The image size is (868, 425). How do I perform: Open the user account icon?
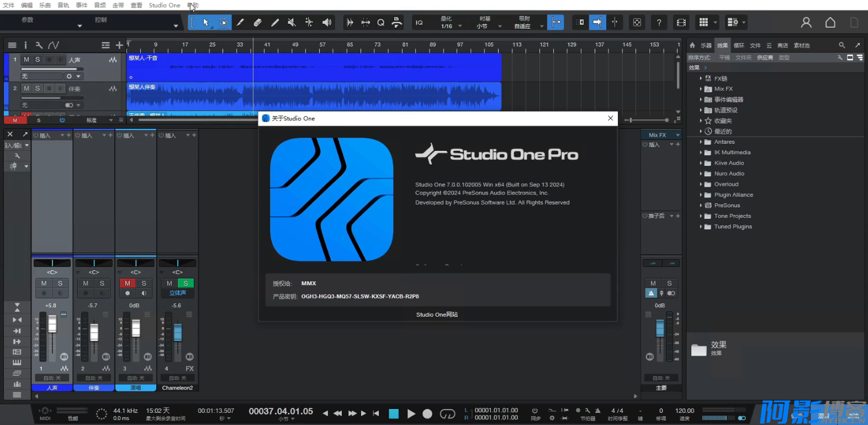click(806, 23)
